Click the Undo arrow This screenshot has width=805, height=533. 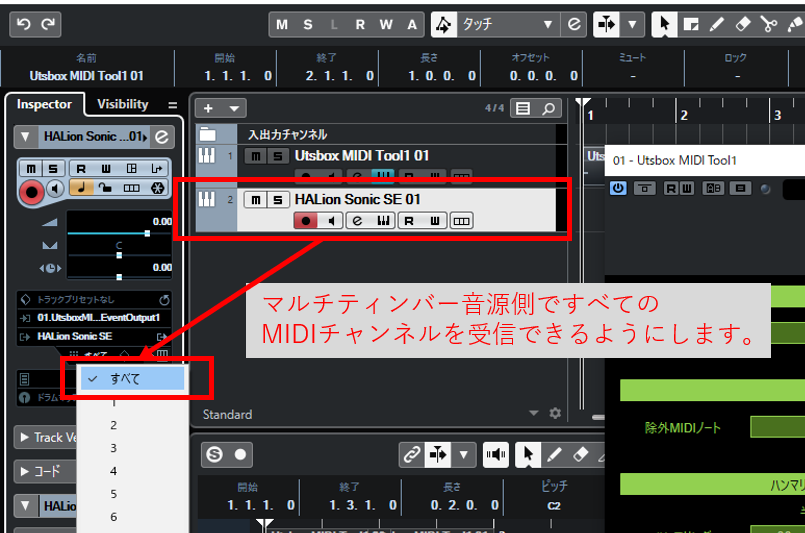point(24,24)
